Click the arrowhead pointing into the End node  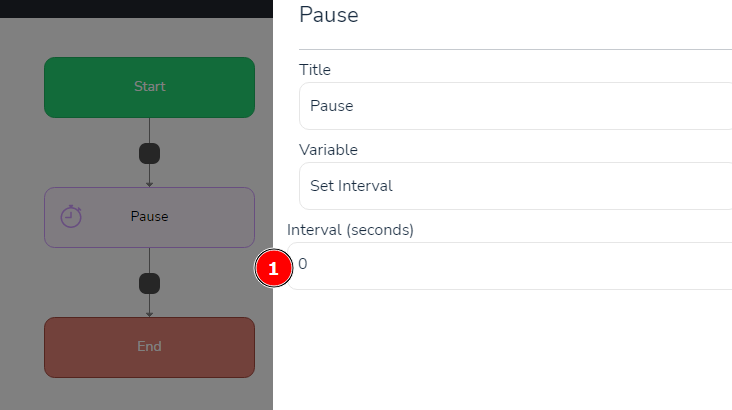pos(149,314)
